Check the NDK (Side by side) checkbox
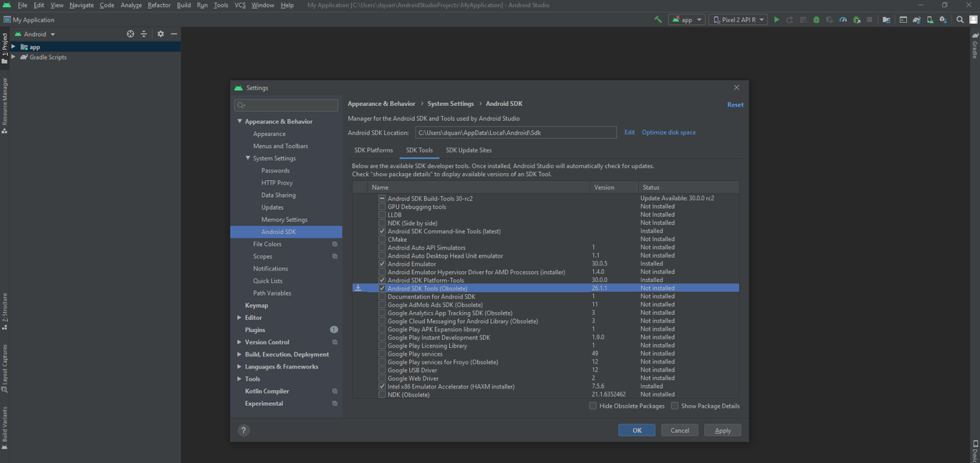The height and width of the screenshot is (463, 980). 382,223
